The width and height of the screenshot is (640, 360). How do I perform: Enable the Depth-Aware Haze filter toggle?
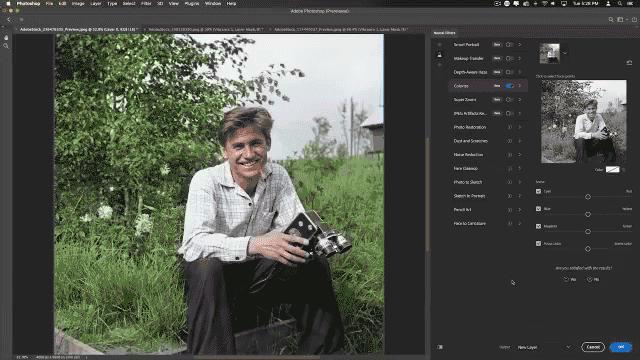pyautogui.click(x=509, y=72)
